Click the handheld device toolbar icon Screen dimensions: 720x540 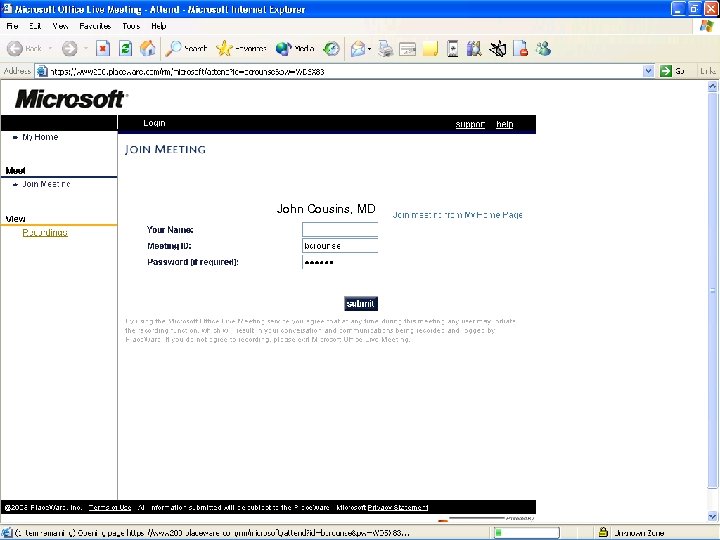(x=452, y=48)
